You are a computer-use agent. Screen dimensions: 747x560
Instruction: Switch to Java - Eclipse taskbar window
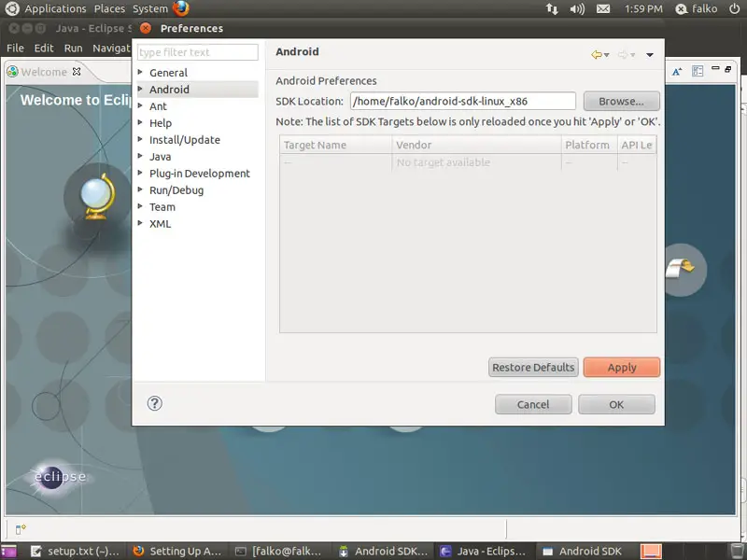coord(484,552)
